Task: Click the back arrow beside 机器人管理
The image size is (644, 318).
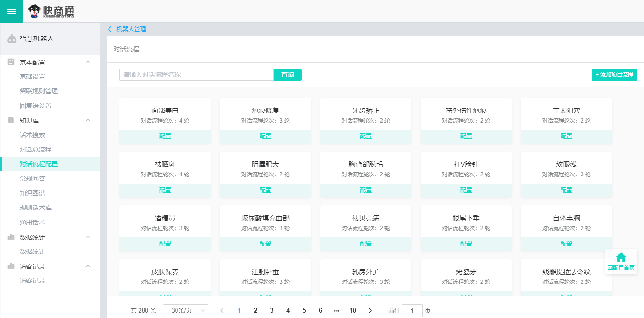Action: 109,29
